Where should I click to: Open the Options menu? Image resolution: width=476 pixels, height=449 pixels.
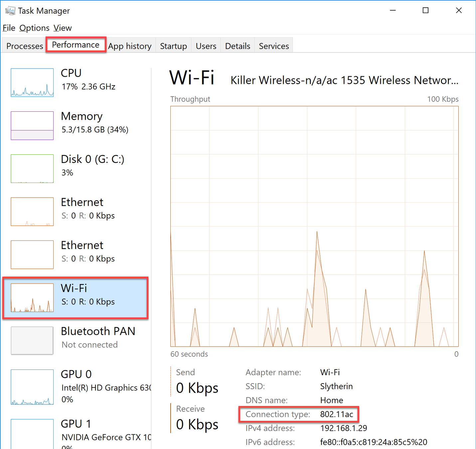click(34, 28)
